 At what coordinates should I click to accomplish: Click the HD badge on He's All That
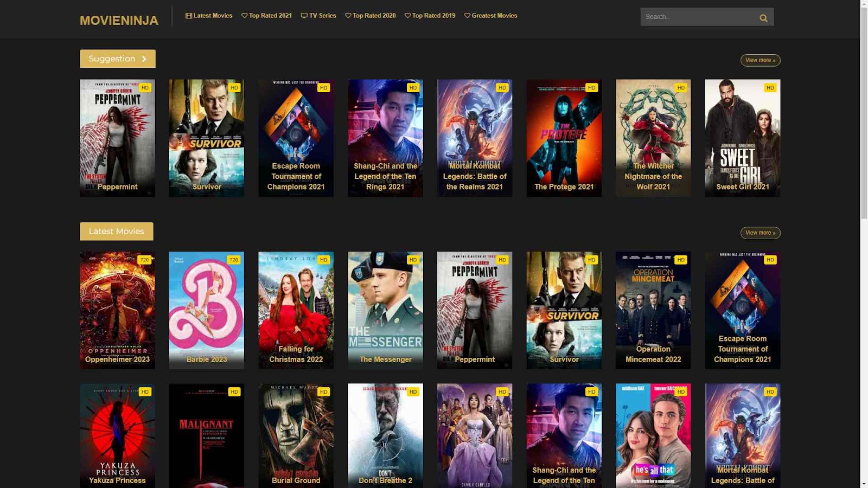pos(681,391)
